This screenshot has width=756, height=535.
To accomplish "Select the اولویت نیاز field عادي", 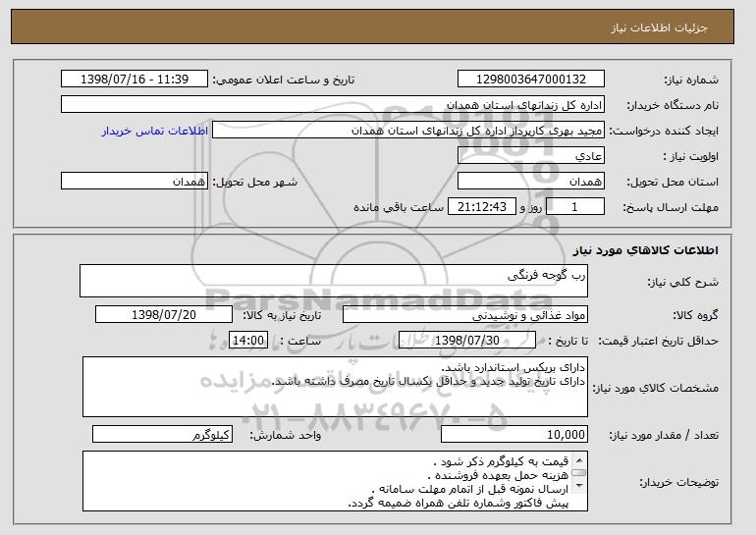I will [x=531, y=156].
